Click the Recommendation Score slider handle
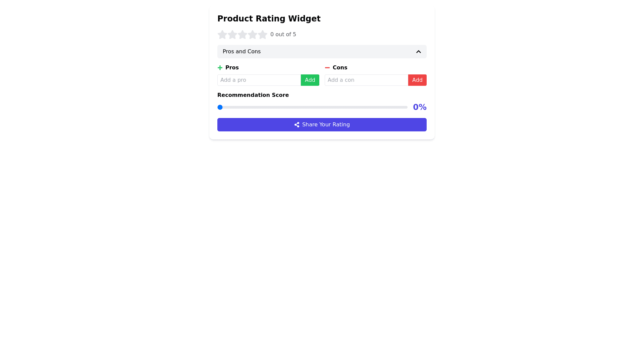 coord(220,107)
